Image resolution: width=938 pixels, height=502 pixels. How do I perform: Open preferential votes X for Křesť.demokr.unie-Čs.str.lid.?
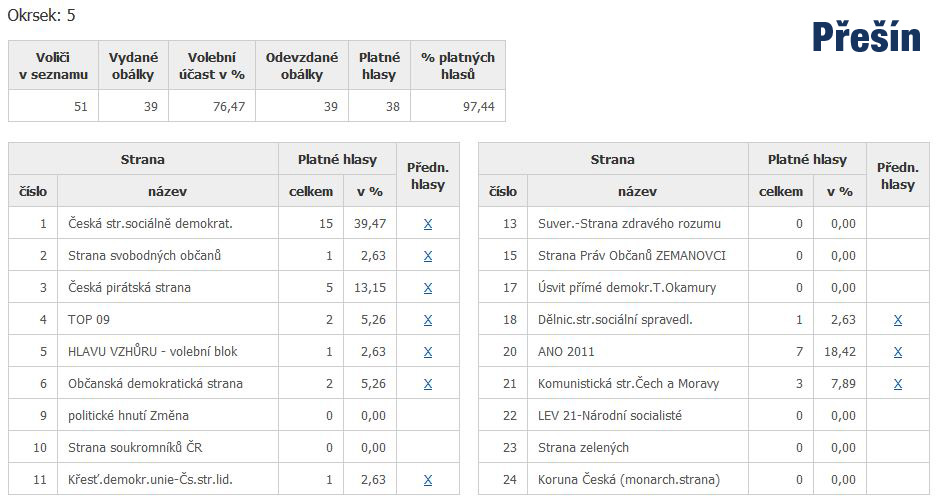(x=428, y=480)
